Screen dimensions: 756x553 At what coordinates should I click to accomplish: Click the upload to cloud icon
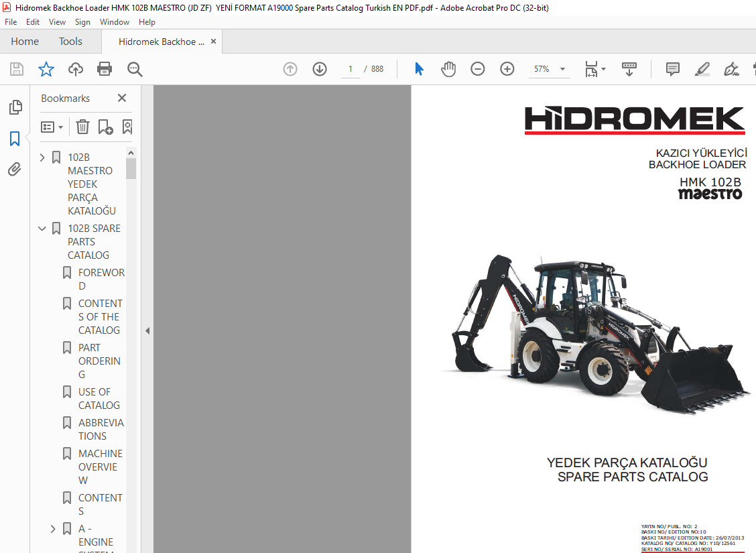pyautogui.click(x=75, y=70)
